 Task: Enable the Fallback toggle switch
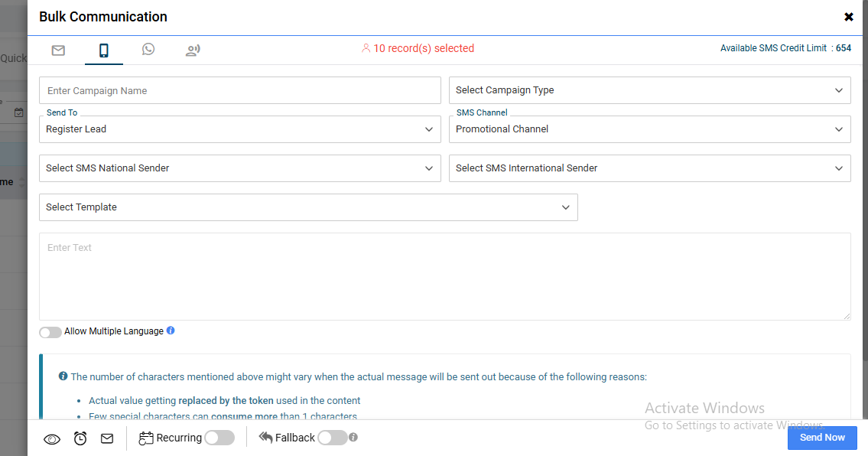tap(332, 438)
